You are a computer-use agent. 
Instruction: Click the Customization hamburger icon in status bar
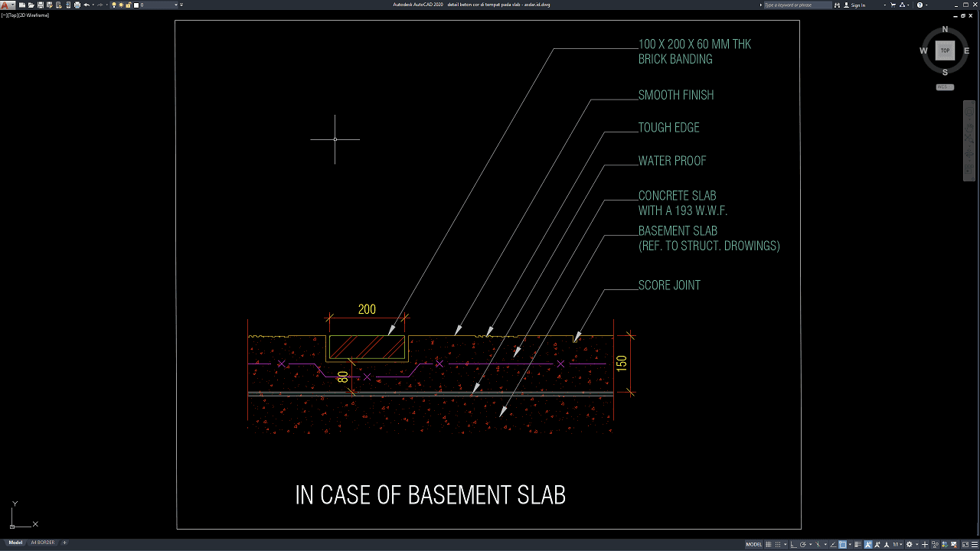973,544
